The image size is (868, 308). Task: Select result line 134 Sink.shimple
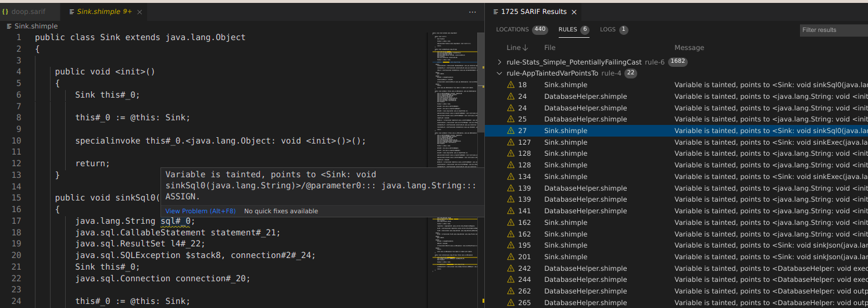pyautogui.click(x=676, y=177)
